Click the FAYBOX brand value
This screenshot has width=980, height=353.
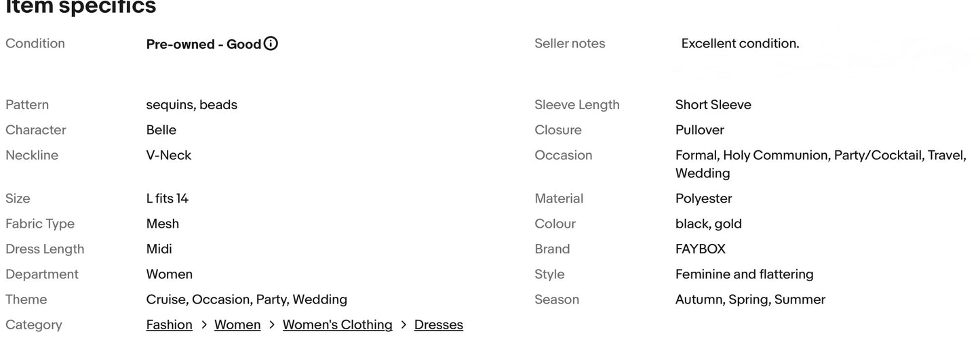[700, 249]
